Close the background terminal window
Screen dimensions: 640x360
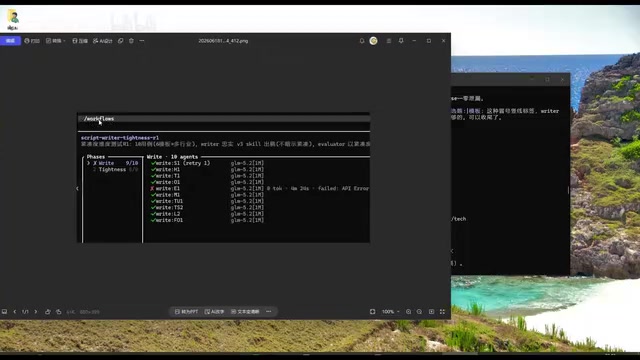coord(562,80)
